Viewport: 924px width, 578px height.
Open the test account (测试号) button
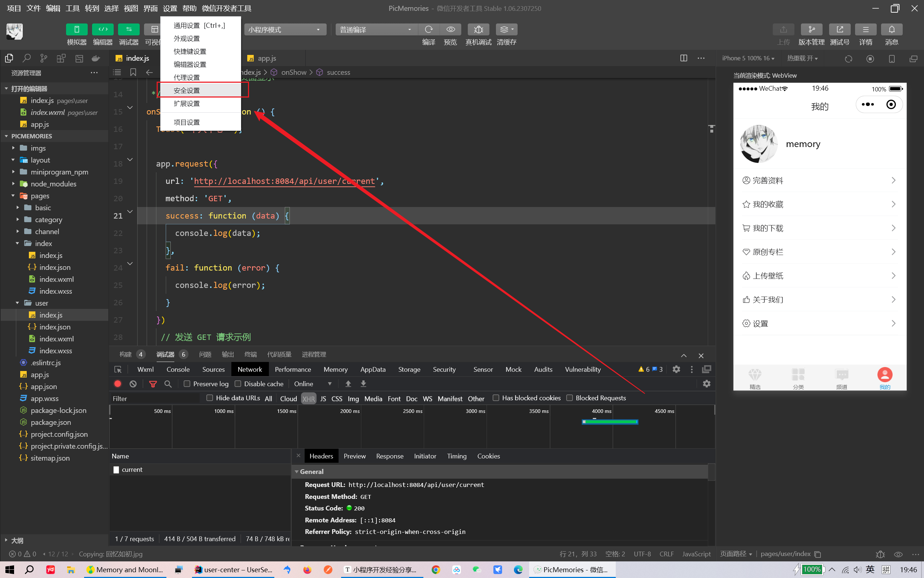(840, 29)
